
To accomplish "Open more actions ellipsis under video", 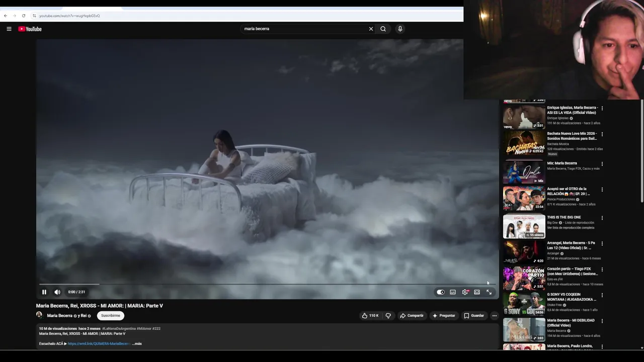I will pos(495,316).
